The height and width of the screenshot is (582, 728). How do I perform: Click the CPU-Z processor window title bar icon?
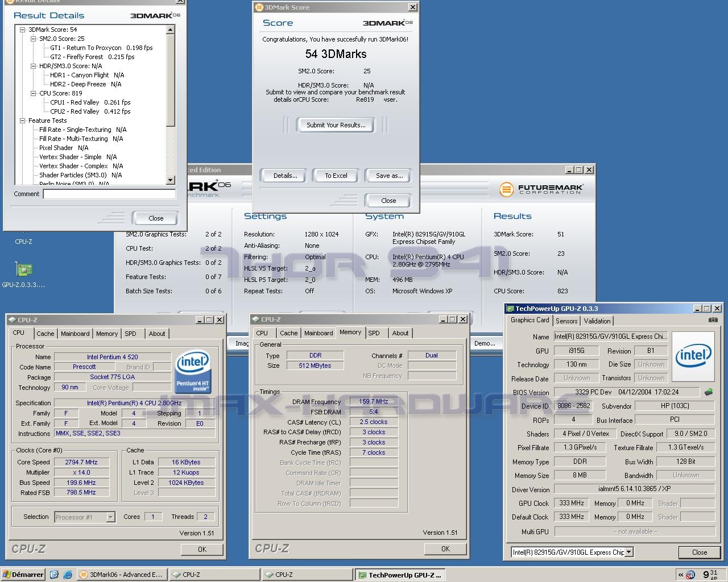(12, 320)
